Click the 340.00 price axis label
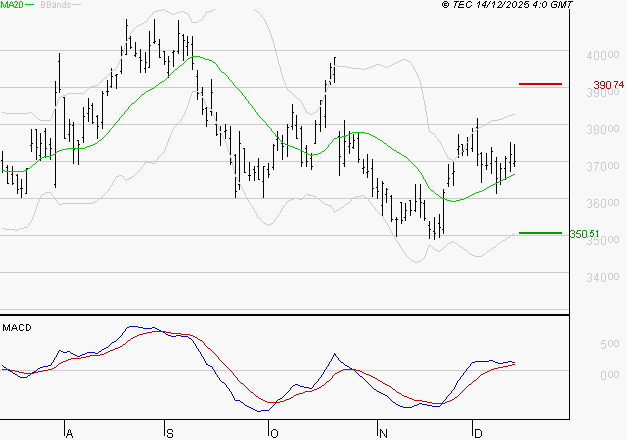Image resolution: width=627 pixels, height=440 pixels. tap(603, 277)
